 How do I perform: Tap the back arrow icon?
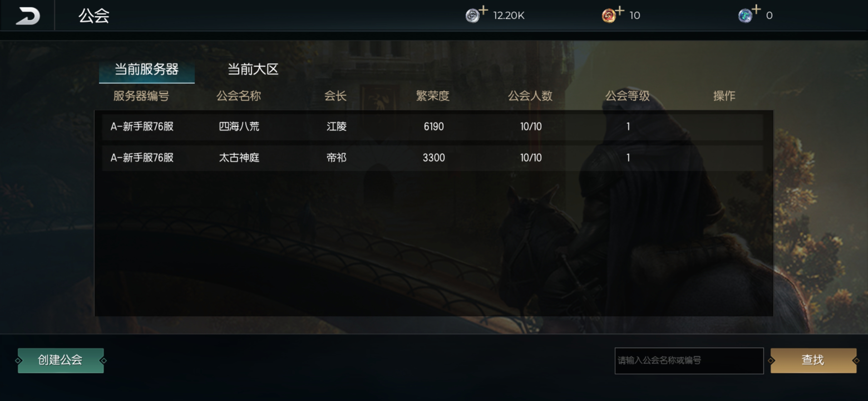tap(28, 16)
